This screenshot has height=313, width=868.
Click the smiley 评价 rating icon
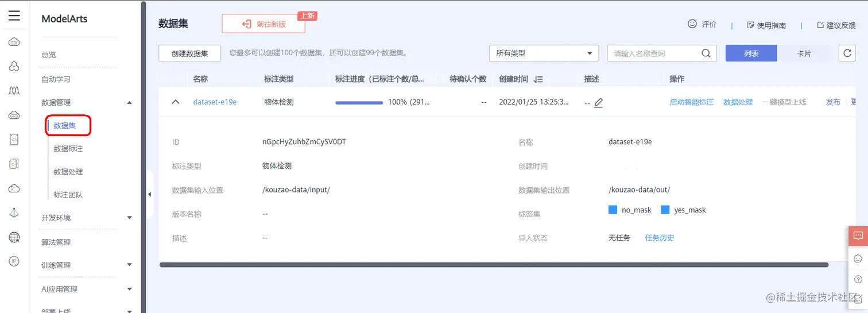692,24
